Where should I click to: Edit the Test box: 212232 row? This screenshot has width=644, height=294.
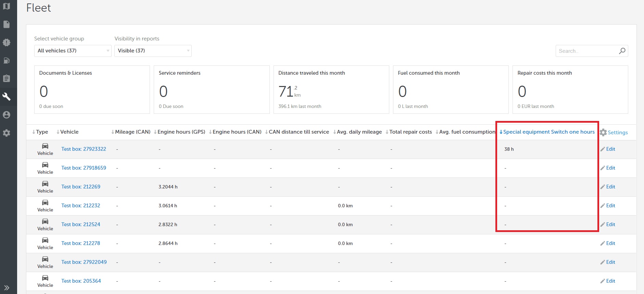(x=608, y=206)
